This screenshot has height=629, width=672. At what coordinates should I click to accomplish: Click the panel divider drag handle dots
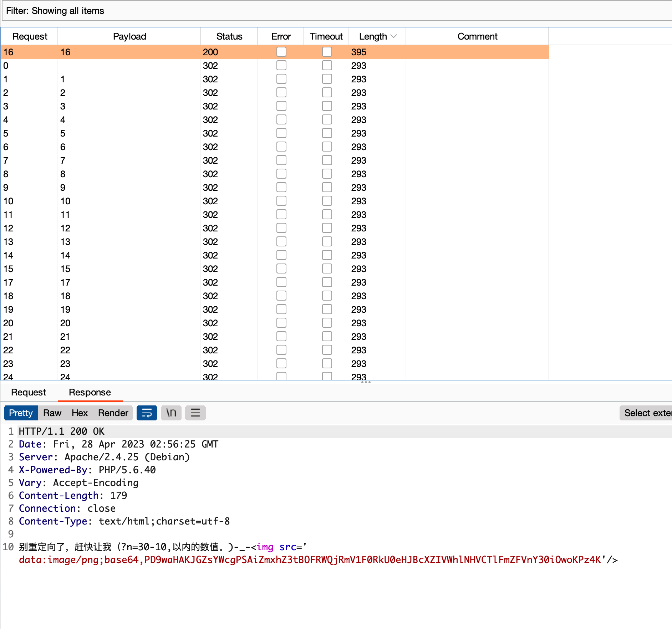pos(366,382)
